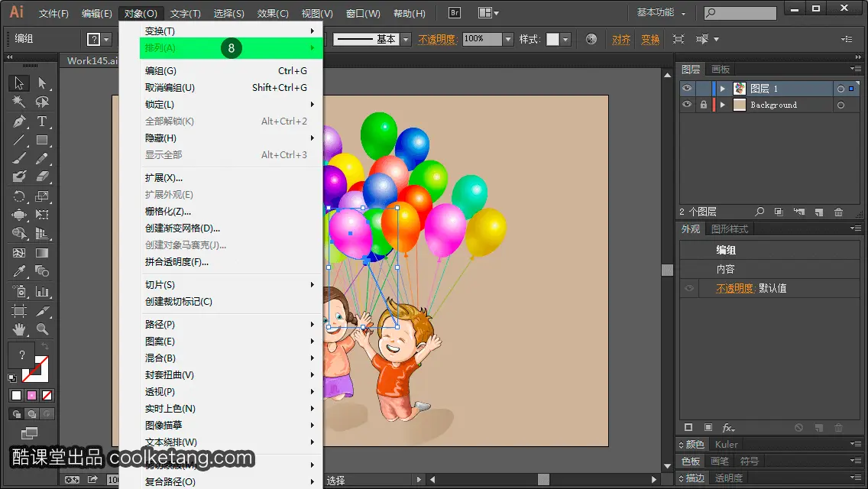
Task: Click the fx add effect button
Action: click(x=728, y=428)
